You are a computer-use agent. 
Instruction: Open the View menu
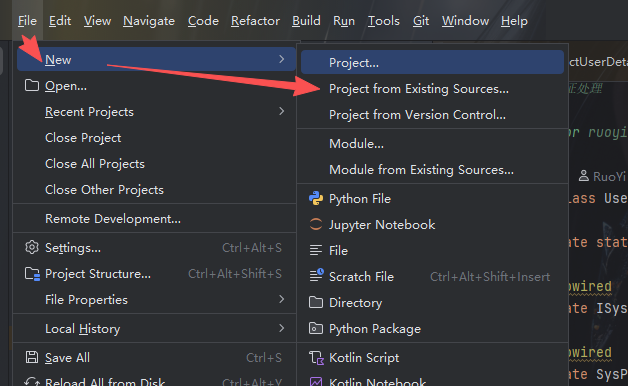(x=97, y=21)
